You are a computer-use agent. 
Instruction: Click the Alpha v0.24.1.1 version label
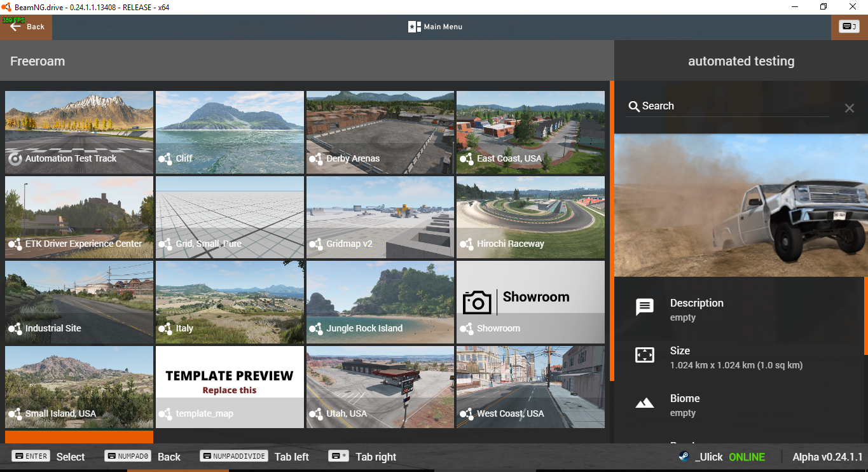coord(827,457)
